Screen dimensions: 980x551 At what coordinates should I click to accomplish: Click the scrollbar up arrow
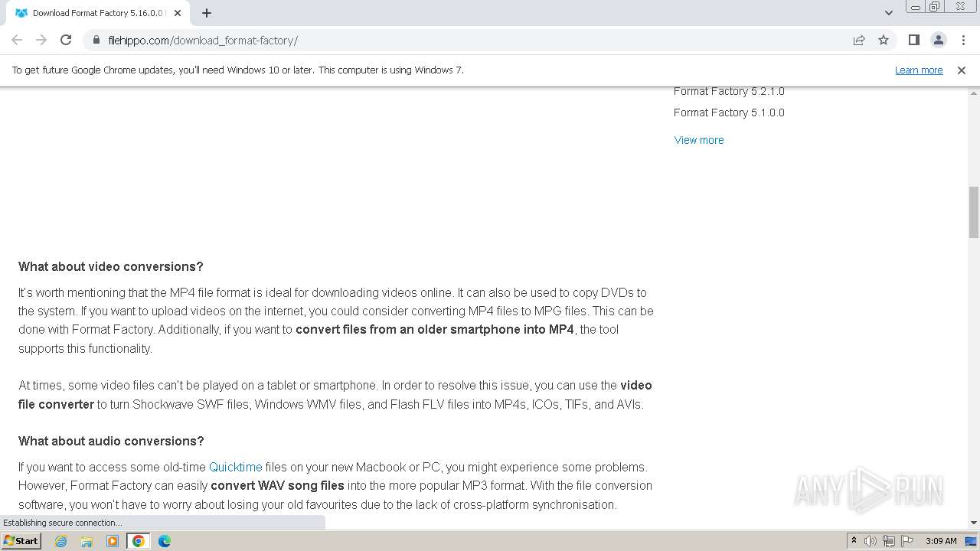click(974, 92)
